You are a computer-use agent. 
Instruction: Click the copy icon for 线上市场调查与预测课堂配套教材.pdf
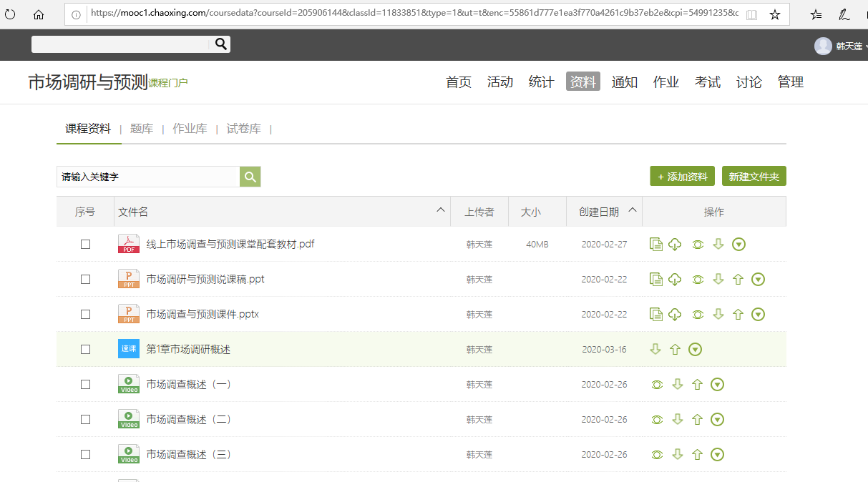[x=656, y=245]
